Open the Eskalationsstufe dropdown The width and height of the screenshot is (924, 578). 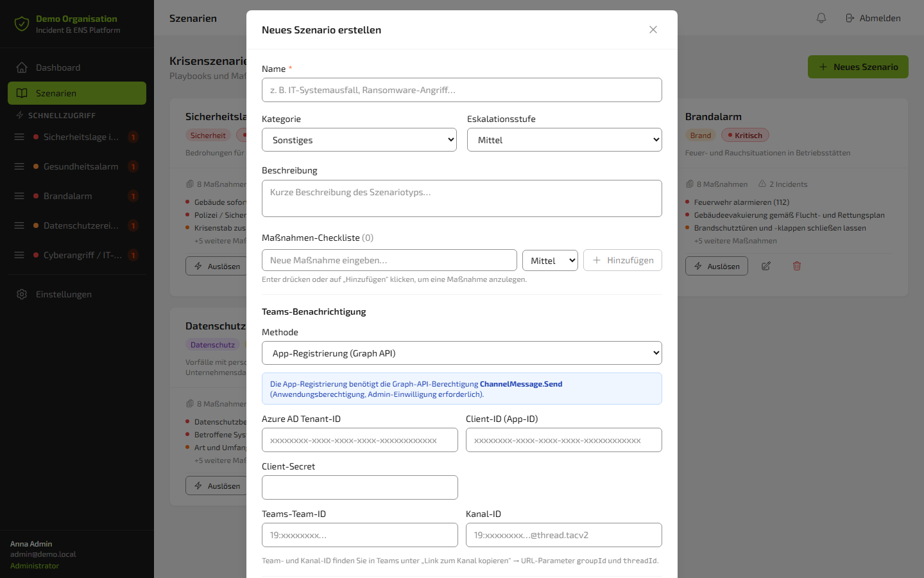click(565, 140)
